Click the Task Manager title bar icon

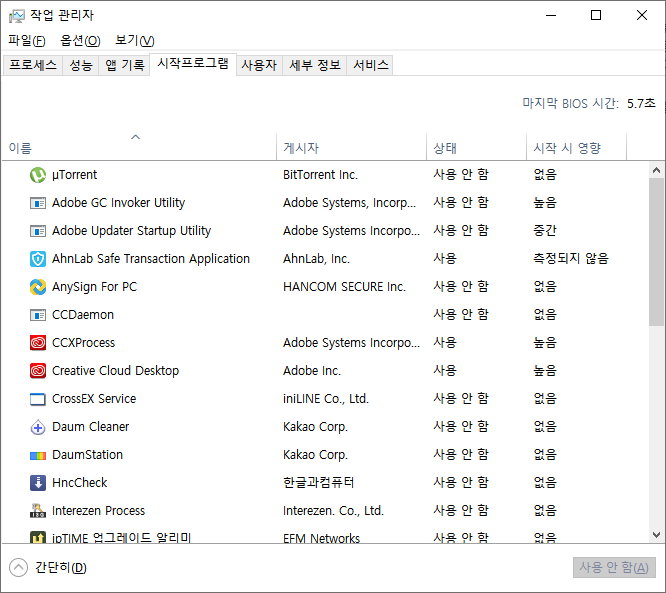(x=17, y=16)
